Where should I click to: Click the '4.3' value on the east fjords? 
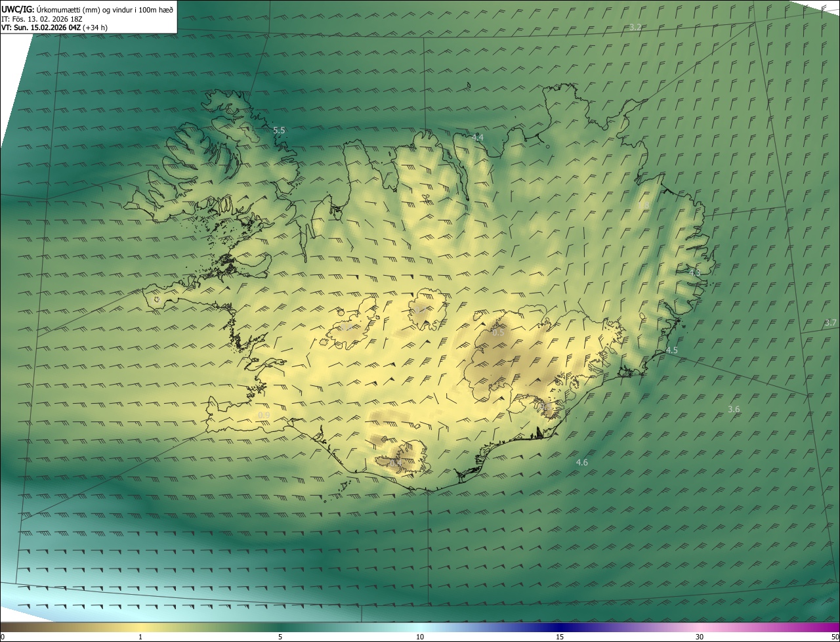[694, 272]
